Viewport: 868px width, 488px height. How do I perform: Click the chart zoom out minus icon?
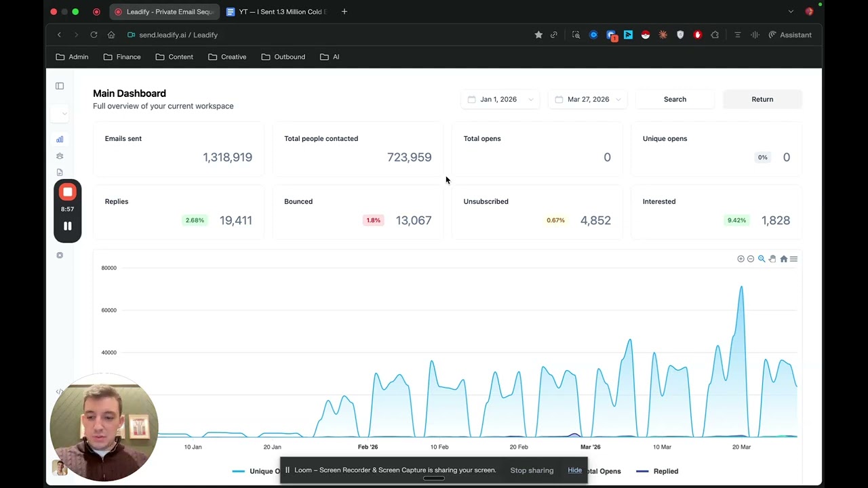coord(751,259)
